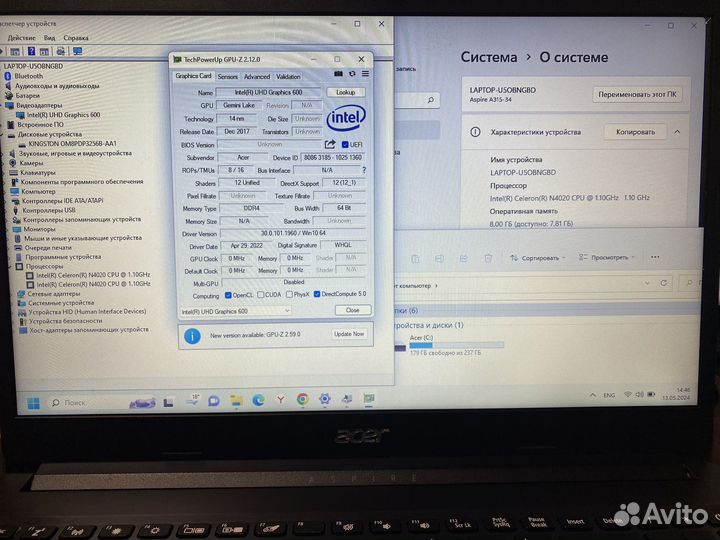
Task: Click the Device Manager help toolbar icon
Action: click(x=31, y=51)
